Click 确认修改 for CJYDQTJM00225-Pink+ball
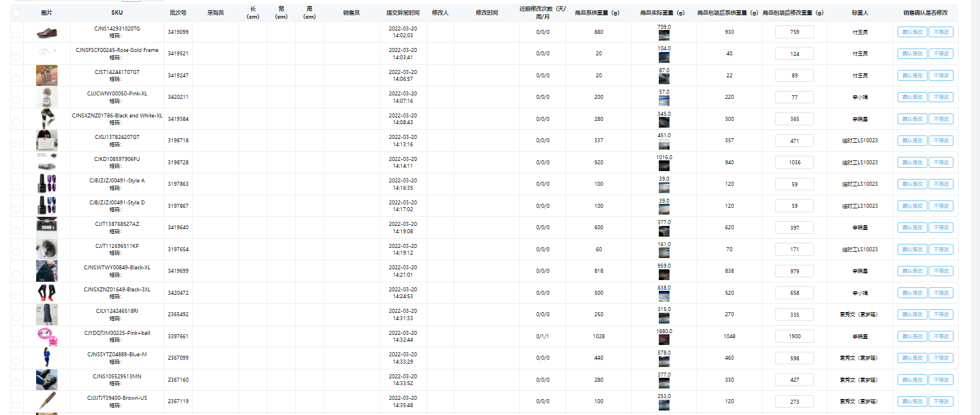Screen dimensions: 980x415 click(912, 337)
